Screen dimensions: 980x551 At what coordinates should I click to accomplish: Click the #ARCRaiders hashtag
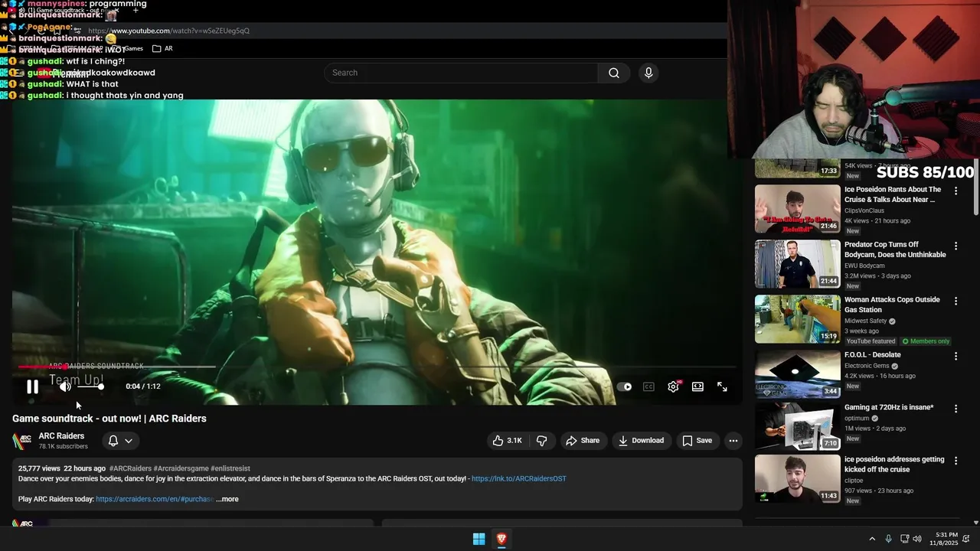130,468
